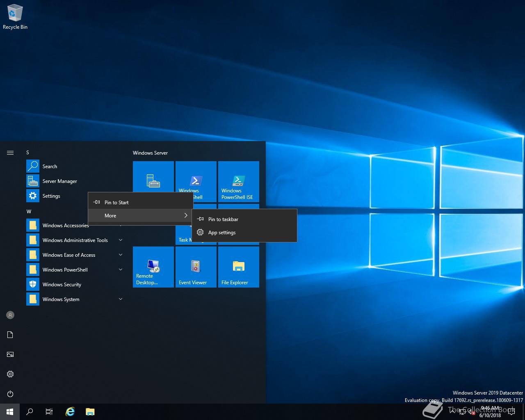Choose Pin to taskbar
525x420 pixels.
244,219
